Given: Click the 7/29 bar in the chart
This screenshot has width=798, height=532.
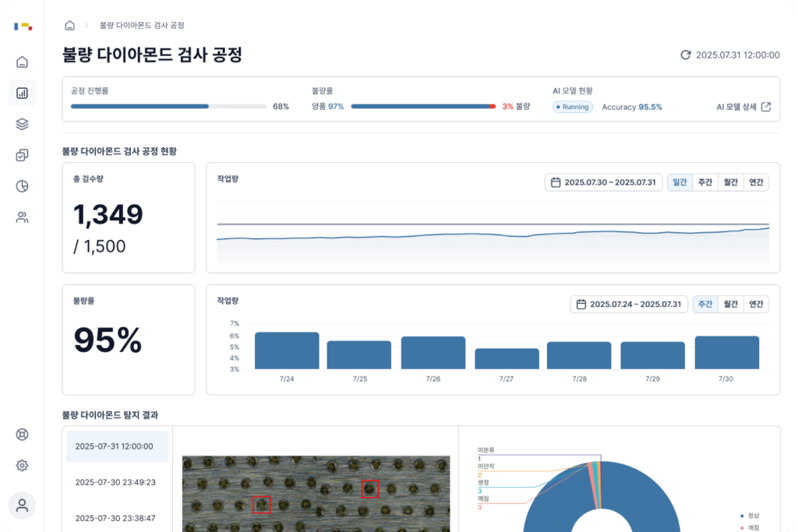Looking at the screenshot, I should pos(653,355).
